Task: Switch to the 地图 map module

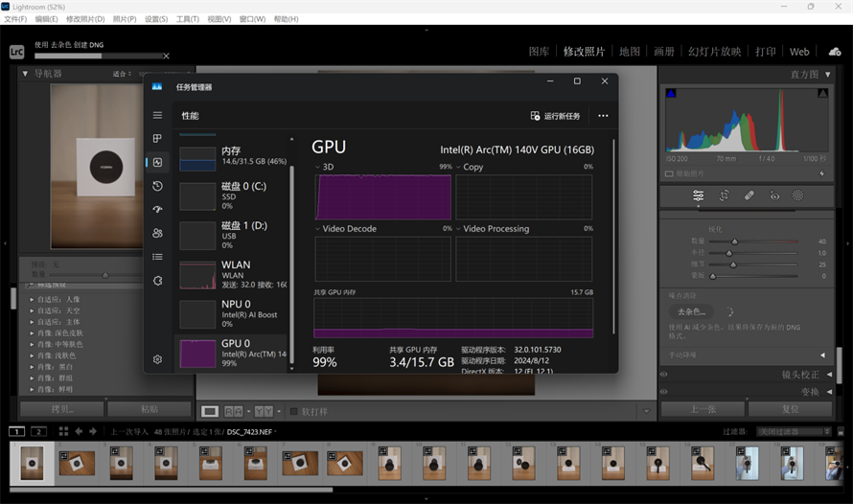Action: 630,52
